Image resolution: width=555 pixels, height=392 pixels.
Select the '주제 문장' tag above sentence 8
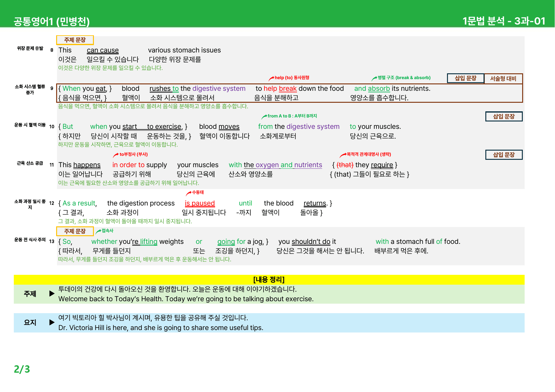click(x=75, y=40)
